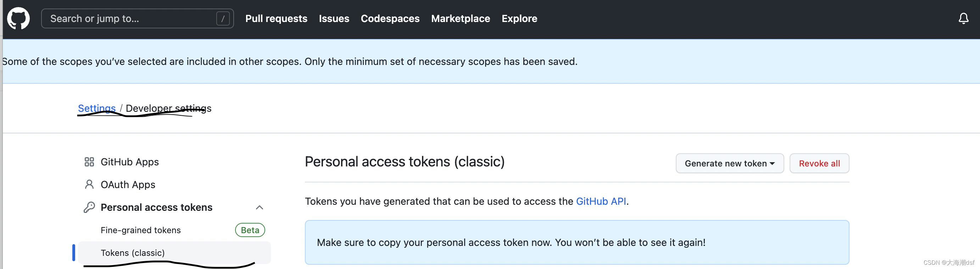980x269 pixels.
Task: Open Settings from the breadcrumb
Action: [x=96, y=108]
